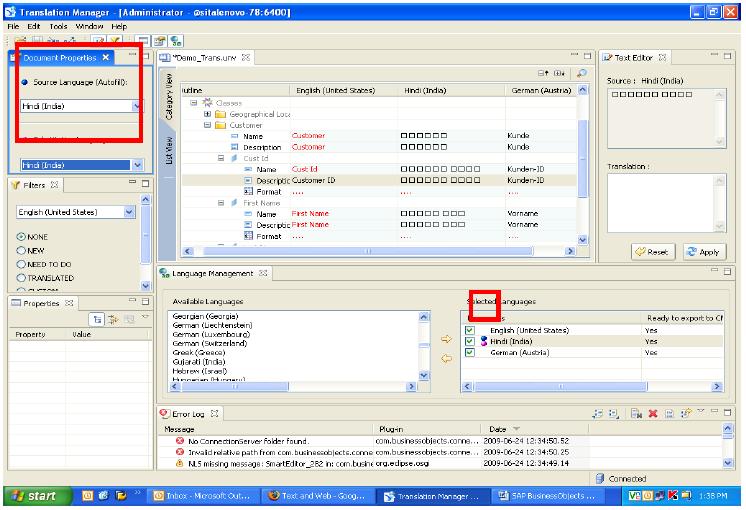Minimize the Language Management panel
The image size is (746, 510).
pyautogui.click(x=714, y=271)
